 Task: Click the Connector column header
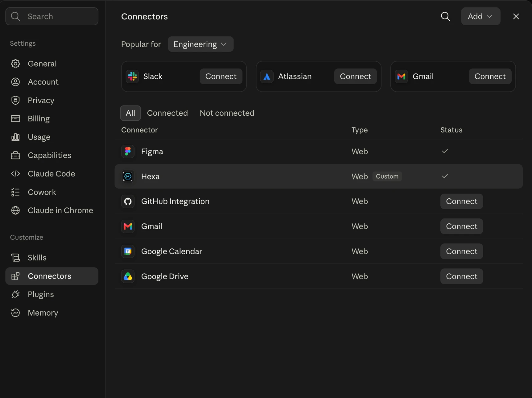[x=139, y=130]
